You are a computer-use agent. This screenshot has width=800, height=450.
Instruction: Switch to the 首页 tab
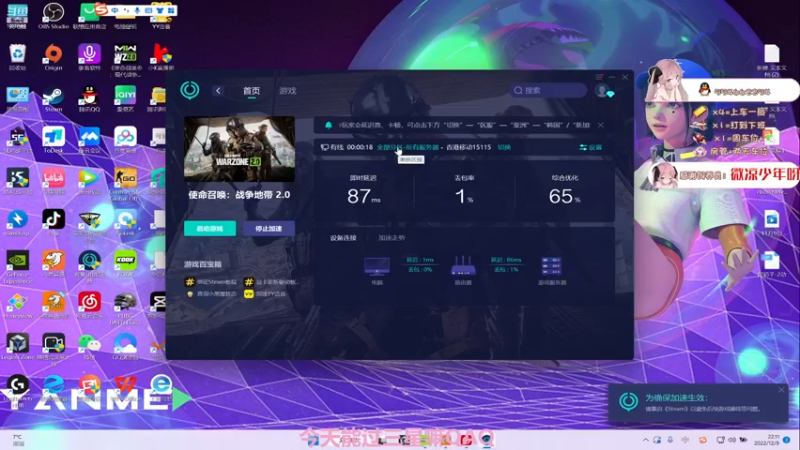coord(251,90)
